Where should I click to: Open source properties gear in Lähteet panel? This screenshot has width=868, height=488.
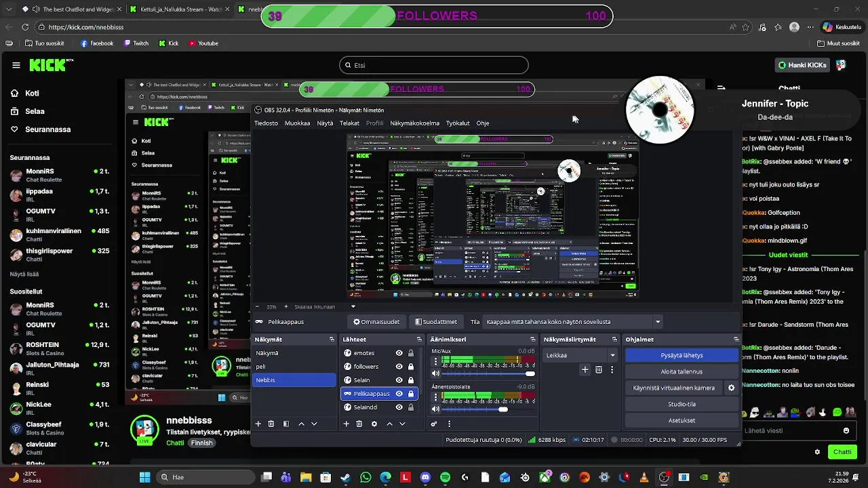374,424
